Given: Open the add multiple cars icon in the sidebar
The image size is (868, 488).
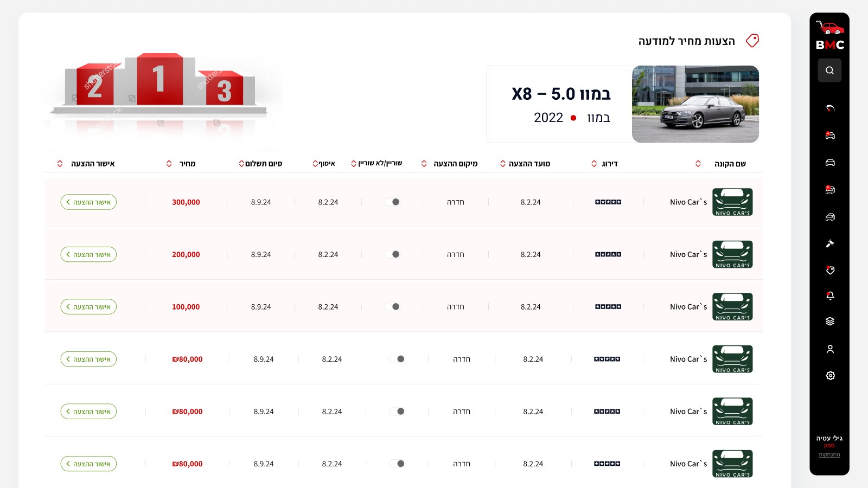Looking at the screenshot, I should click(830, 190).
